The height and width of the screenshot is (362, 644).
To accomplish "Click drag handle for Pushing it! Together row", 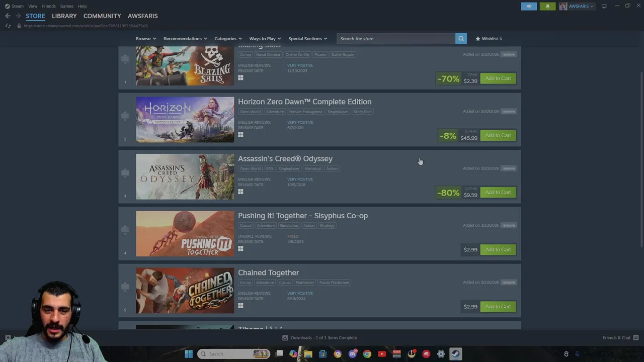I will pos(125,230).
